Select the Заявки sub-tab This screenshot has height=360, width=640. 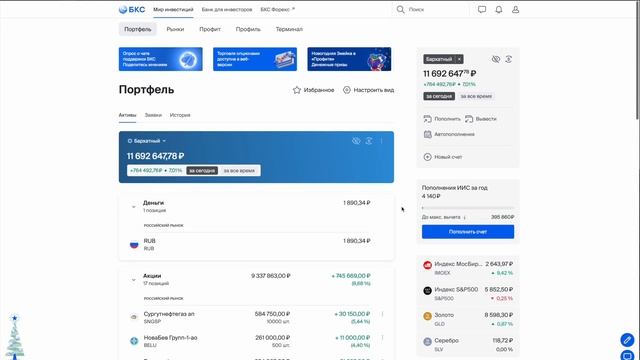click(x=153, y=115)
